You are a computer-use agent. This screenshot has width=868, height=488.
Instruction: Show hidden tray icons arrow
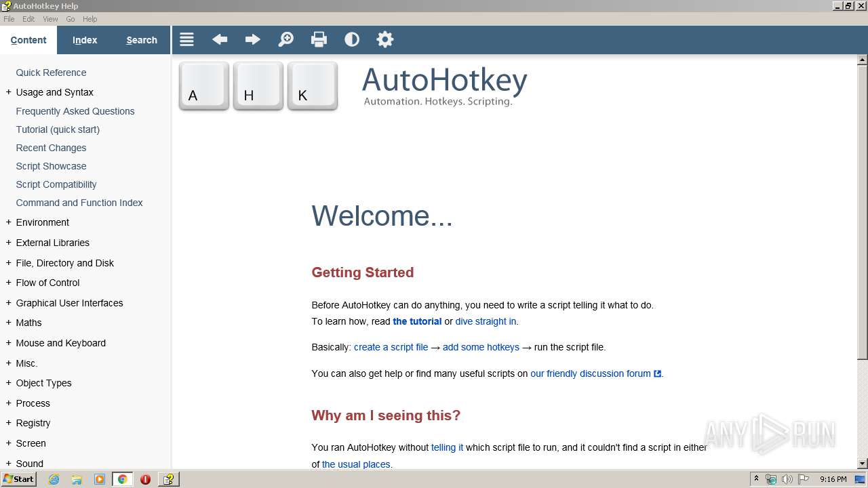click(x=757, y=479)
